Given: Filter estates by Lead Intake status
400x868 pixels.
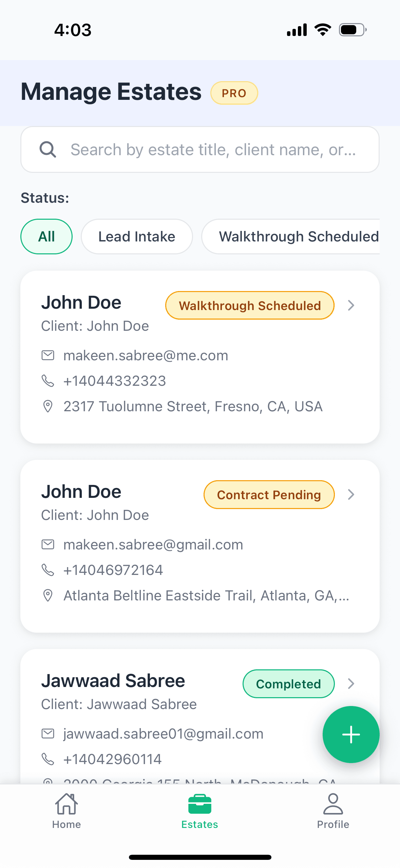Looking at the screenshot, I should (x=137, y=237).
